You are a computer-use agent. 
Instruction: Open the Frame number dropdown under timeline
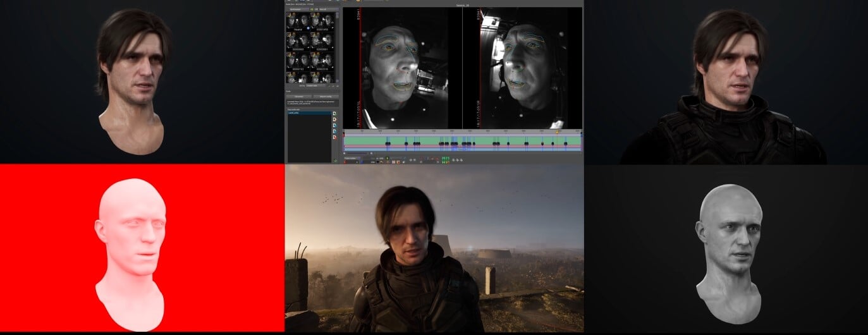pyautogui.click(x=352, y=158)
